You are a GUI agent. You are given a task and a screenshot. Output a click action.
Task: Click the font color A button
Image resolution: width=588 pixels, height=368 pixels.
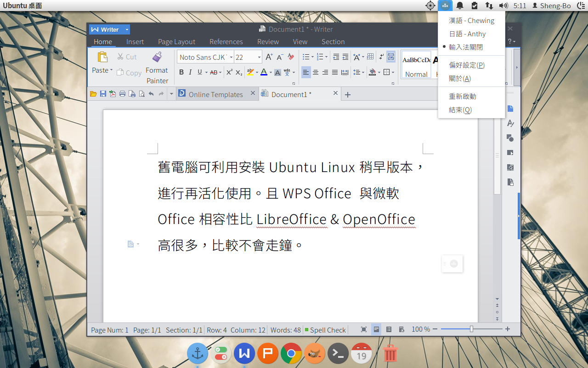click(264, 72)
